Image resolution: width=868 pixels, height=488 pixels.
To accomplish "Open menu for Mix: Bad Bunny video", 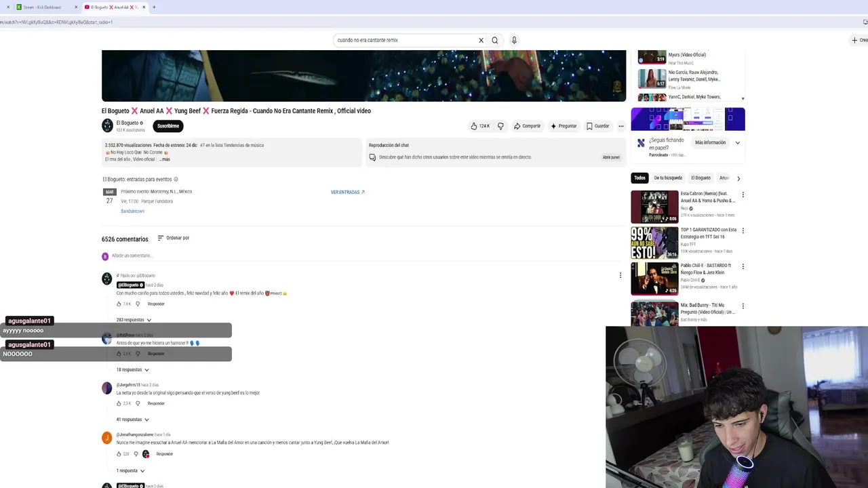I will (743, 306).
